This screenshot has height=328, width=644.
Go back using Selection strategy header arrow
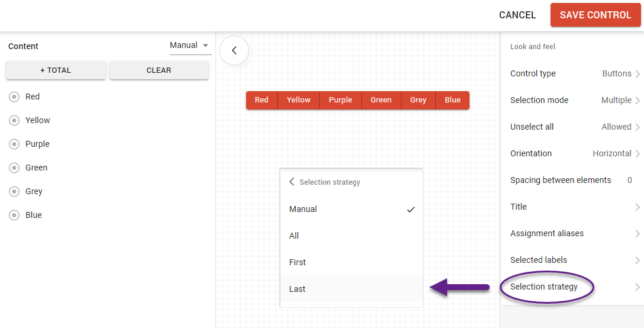click(292, 182)
